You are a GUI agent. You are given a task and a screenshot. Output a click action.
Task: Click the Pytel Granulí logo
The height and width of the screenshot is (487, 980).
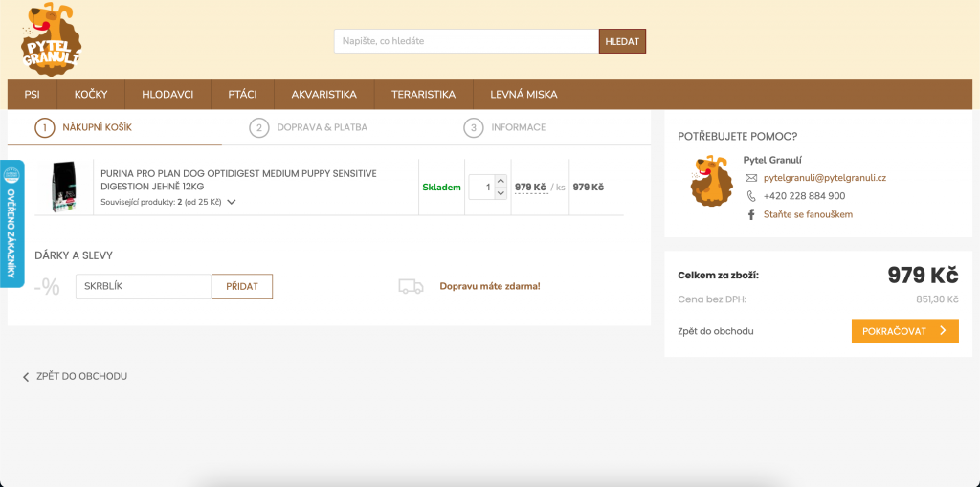point(51,38)
